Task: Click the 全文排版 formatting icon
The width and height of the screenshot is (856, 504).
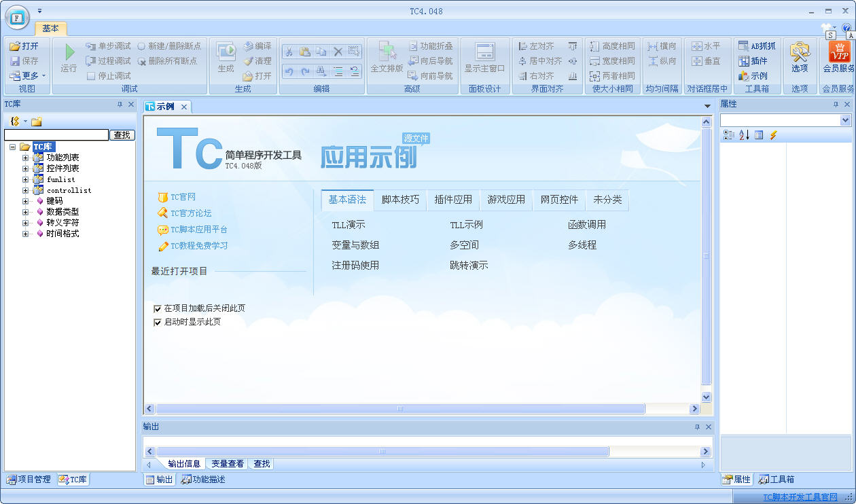Action: [x=387, y=58]
